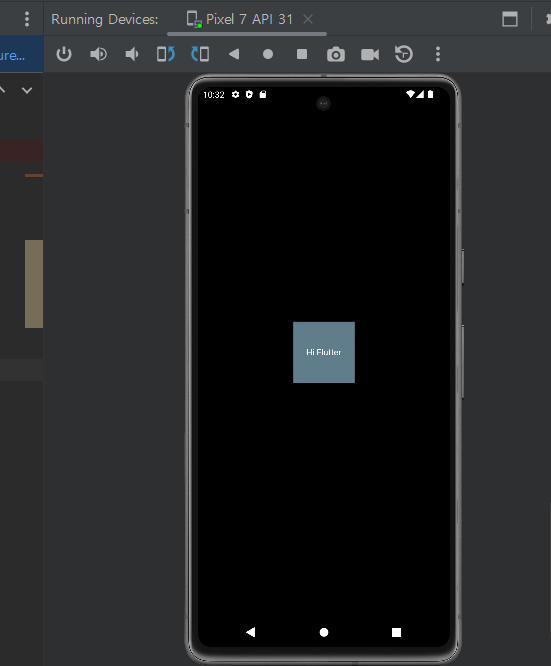Tap the phone's Recents square button
The width and height of the screenshot is (551, 666).
[396, 632]
